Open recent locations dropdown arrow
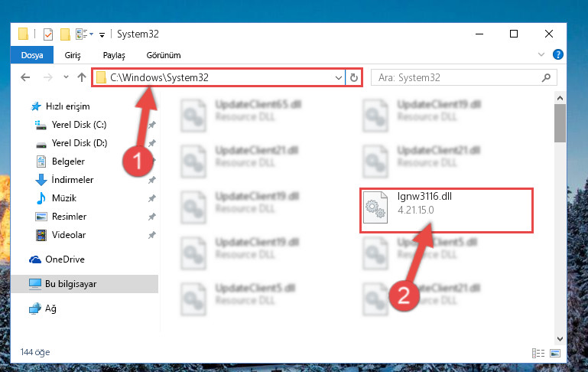The height and width of the screenshot is (372, 588). (66, 77)
